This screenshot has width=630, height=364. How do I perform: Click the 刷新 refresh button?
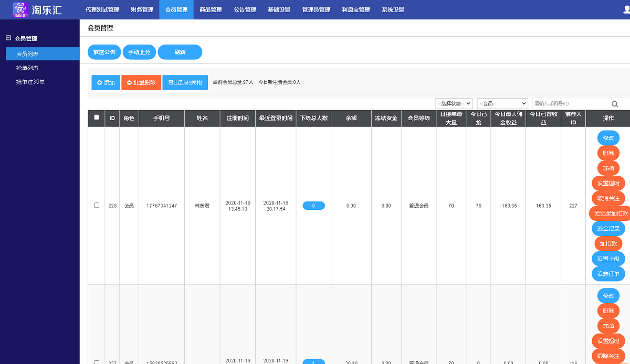point(180,52)
